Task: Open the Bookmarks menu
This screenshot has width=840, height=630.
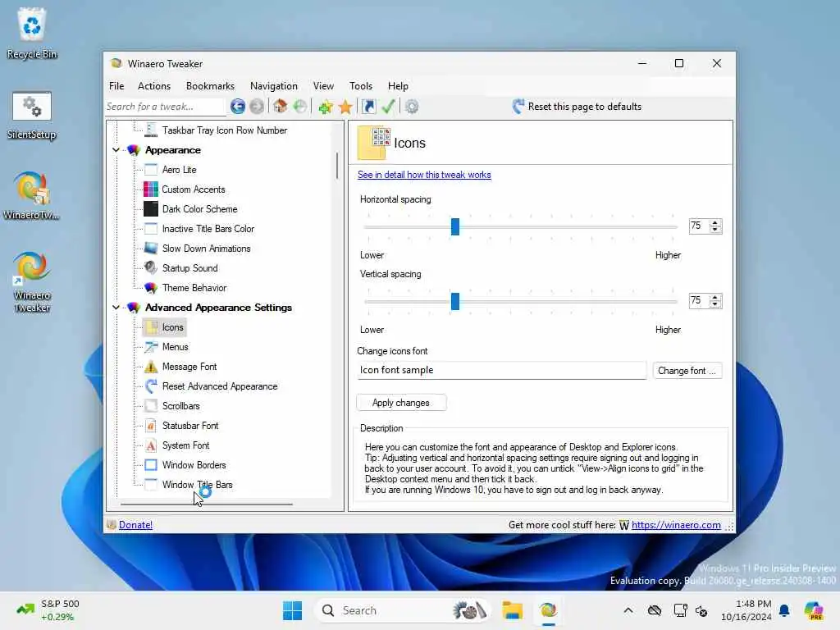Action: [210, 86]
